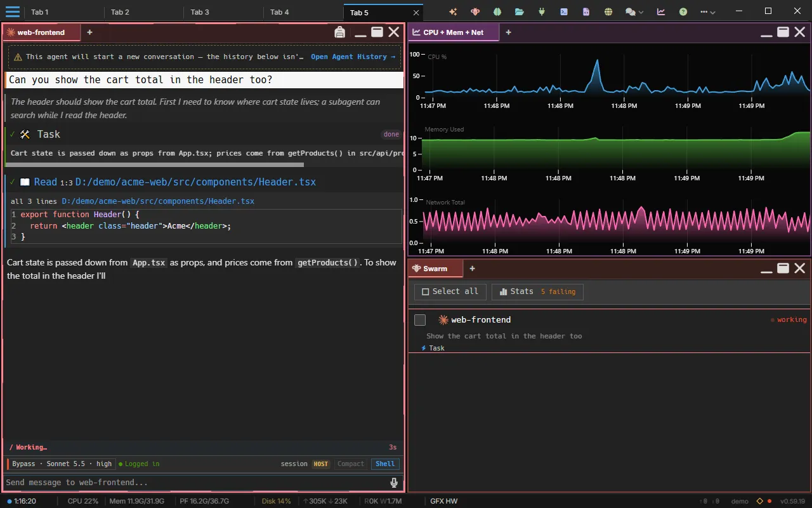This screenshot has height=508, width=812.
Task: Add new tab next to CPU + Mem + Net
Action: [508, 32]
